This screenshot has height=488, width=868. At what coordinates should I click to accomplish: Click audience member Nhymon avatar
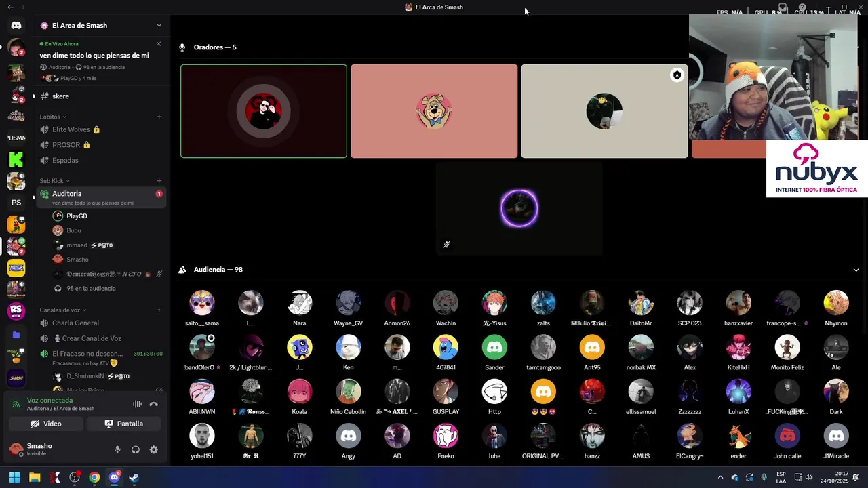click(x=836, y=303)
